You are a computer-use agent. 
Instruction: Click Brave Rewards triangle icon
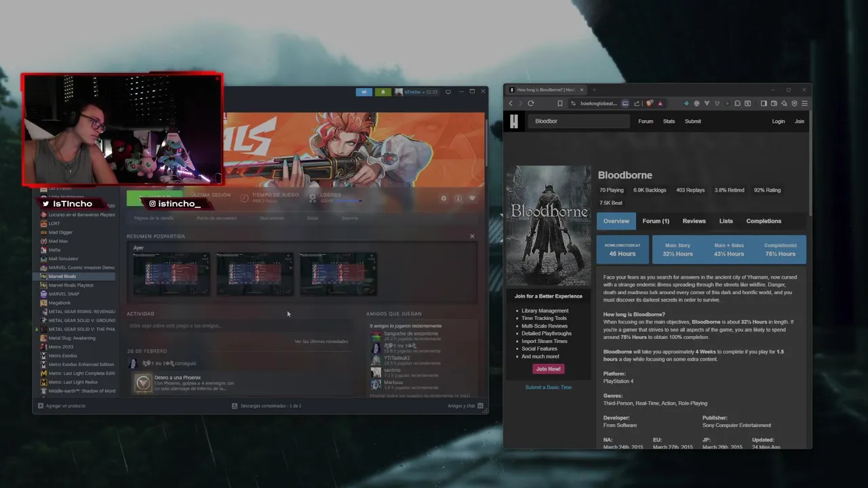[x=660, y=103]
